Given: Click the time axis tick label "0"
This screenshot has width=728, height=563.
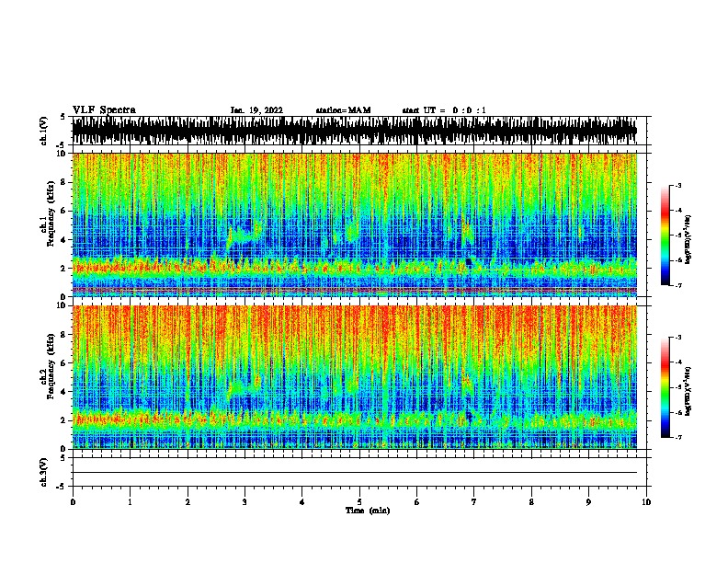Looking at the screenshot, I should pos(73,502).
